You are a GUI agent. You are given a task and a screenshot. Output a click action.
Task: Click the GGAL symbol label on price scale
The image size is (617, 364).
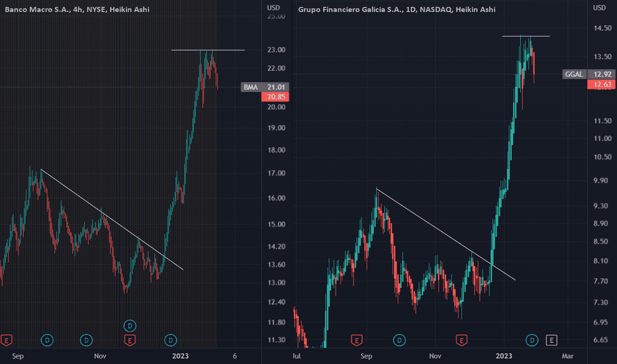pos(574,74)
